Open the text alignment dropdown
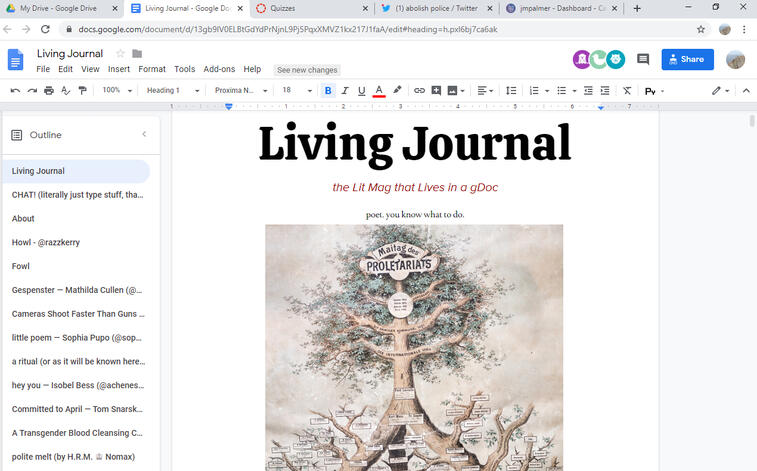This screenshot has width=757, height=471. coord(485,90)
